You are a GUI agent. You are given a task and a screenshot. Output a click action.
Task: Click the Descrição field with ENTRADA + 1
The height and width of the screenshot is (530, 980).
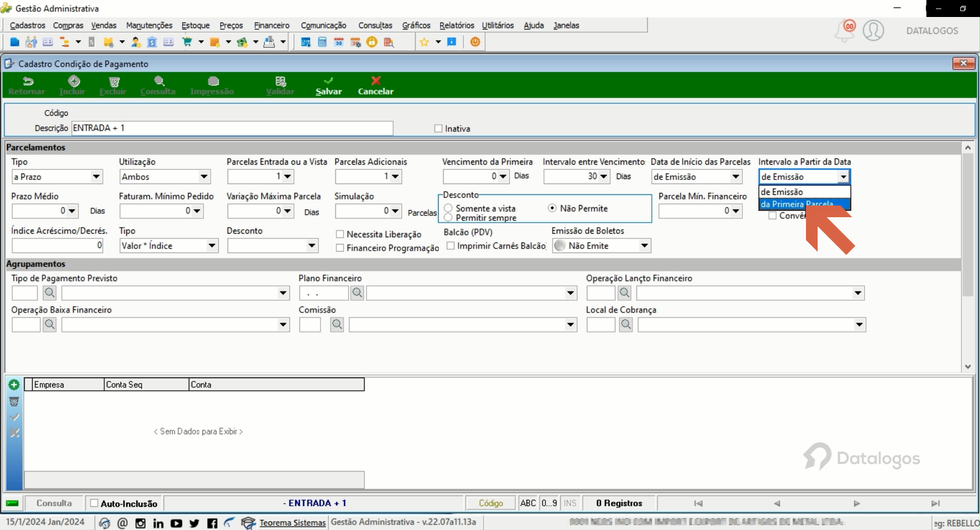(232, 128)
